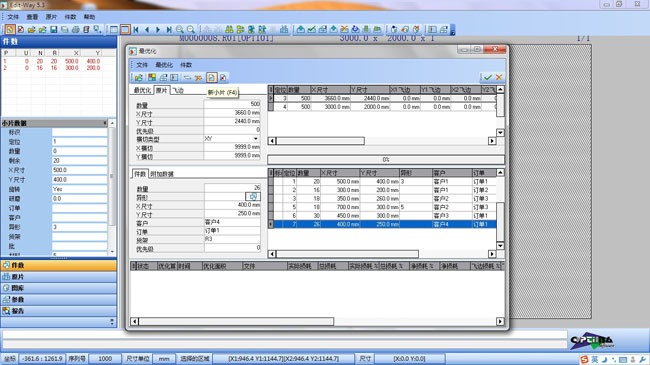The image size is (650, 365).
Task: Click the open folder icon in the main toolbar
Action: coord(32,29)
